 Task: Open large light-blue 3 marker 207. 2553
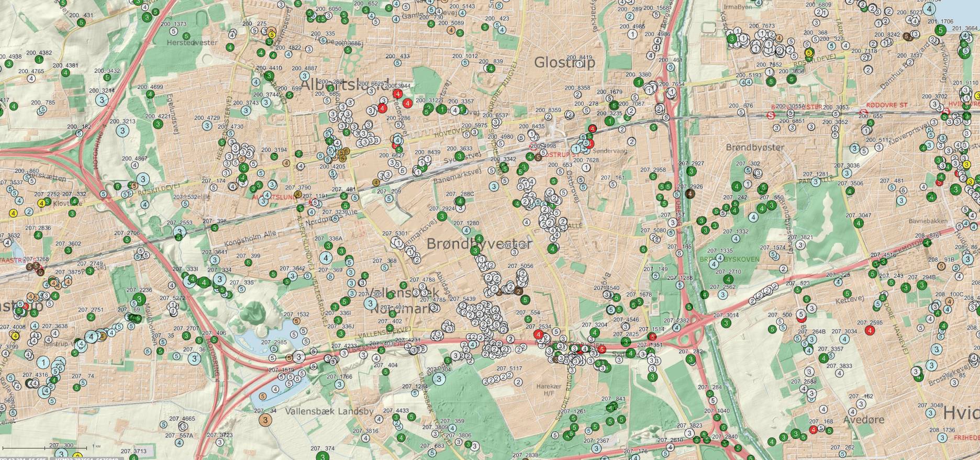pyautogui.click(x=180, y=231)
